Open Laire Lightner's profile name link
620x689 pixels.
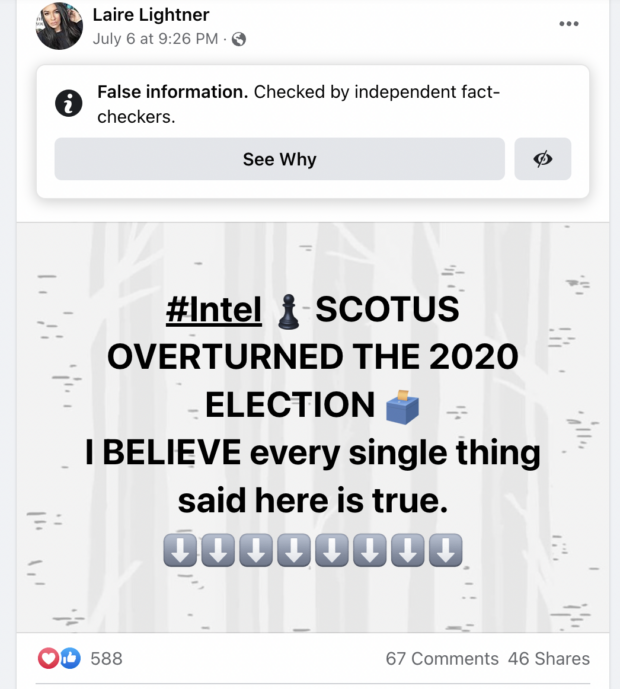(x=151, y=15)
